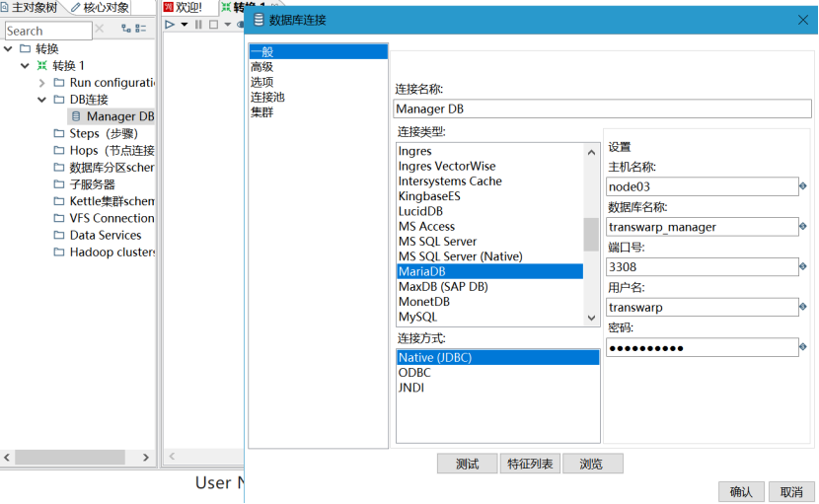Run the transformation with the play icon
This screenshot has height=504, width=819.
pyautogui.click(x=170, y=25)
